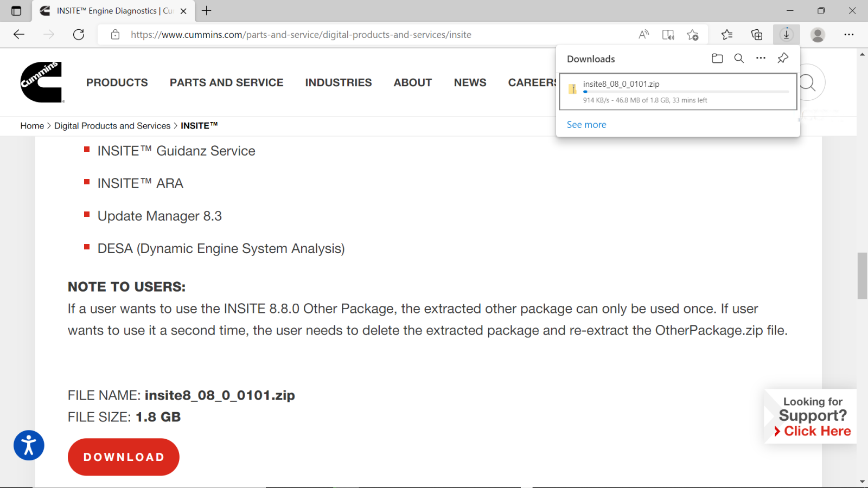Go to Home breadcrumb

(32, 126)
